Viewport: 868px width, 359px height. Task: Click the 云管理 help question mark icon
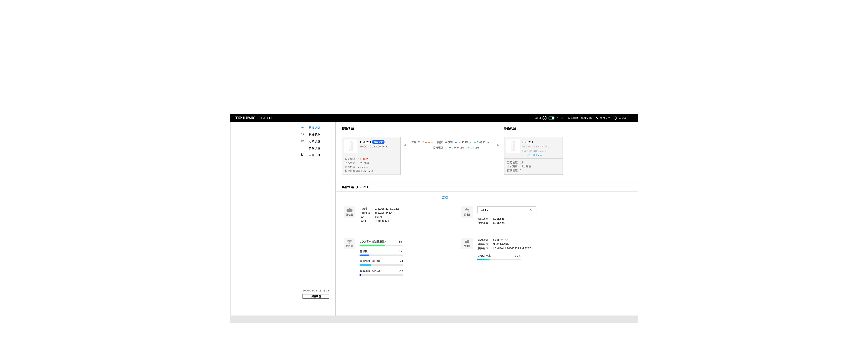pos(544,118)
